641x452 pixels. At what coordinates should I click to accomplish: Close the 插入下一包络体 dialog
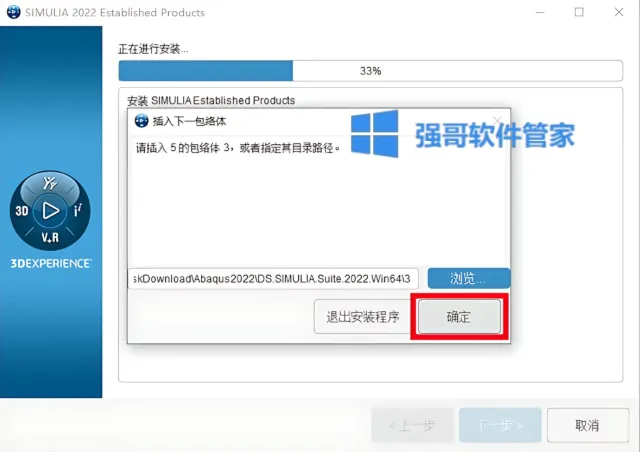(x=497, y=121)
